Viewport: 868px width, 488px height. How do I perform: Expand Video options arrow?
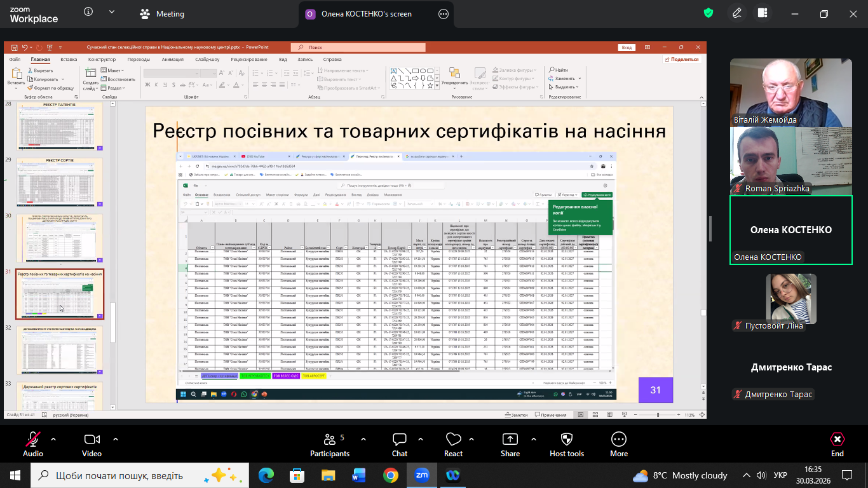tap(115, 439)
